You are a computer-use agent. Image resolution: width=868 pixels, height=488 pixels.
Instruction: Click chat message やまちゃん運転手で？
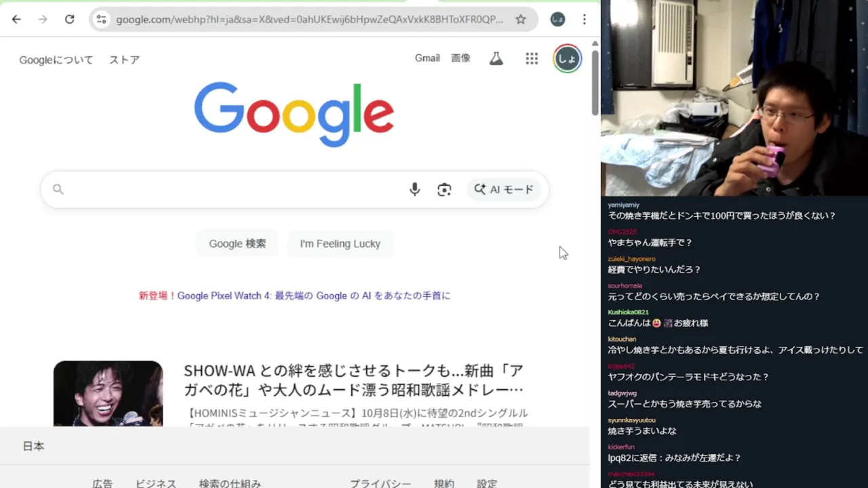coord(650,243)
